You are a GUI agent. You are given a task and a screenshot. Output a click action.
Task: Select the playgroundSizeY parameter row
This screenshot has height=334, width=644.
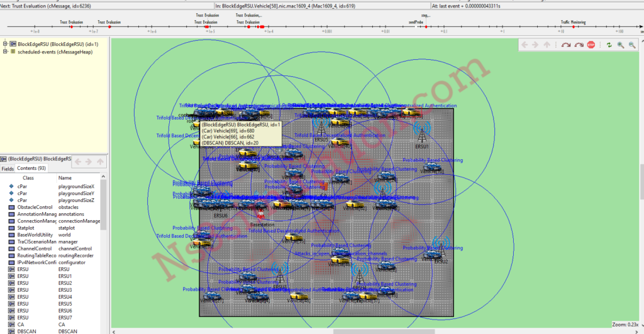(51, 194)
